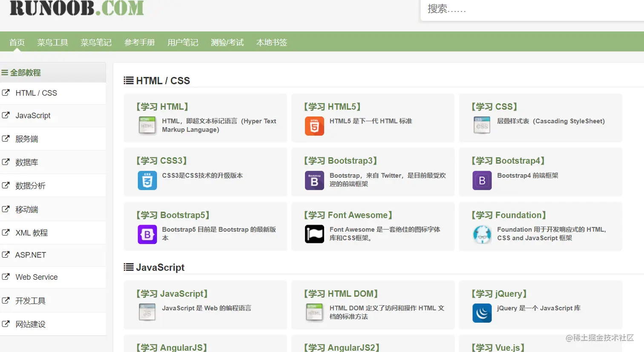Click the Bootstrap4 purple B icon
The width and height of the screenshot is (644, 352).
482,180
